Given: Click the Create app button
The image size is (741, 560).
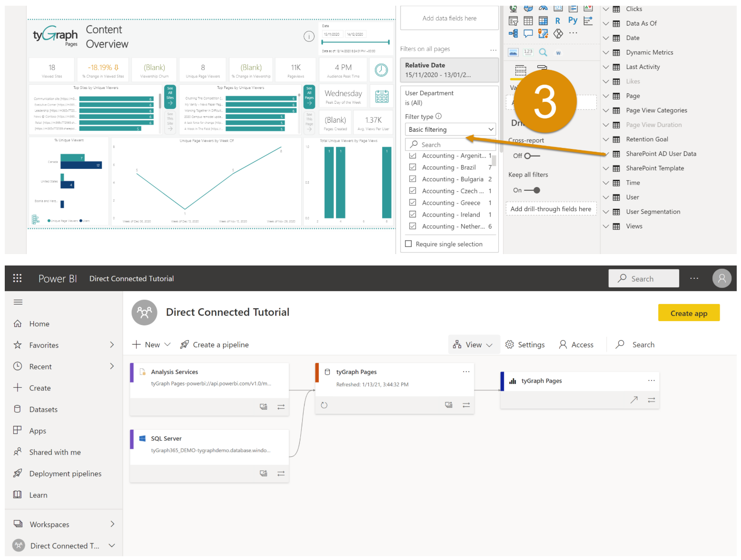Looking at the screenshot, I should pyautogui.click(x=689, y=313).
